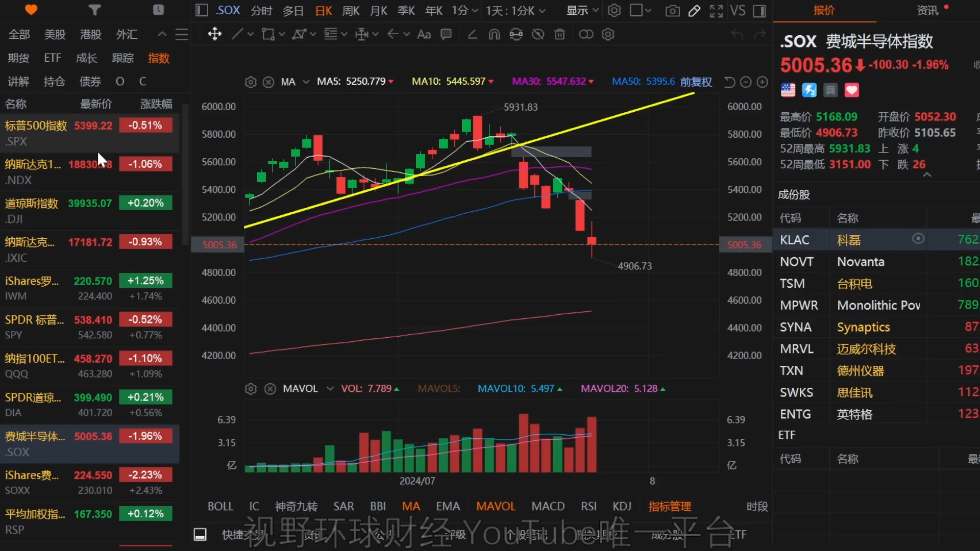Toggle the magnet snap tool
Viewport: 980px width, 551px height.
(494, 34)
